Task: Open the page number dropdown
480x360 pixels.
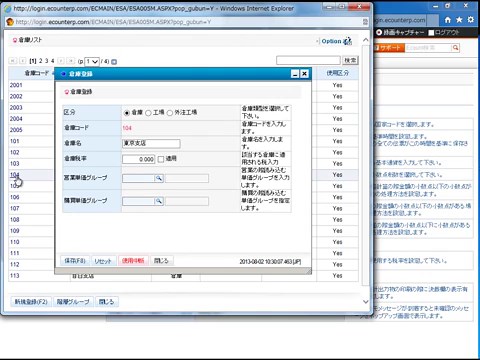Action: (x=92, y=62)
